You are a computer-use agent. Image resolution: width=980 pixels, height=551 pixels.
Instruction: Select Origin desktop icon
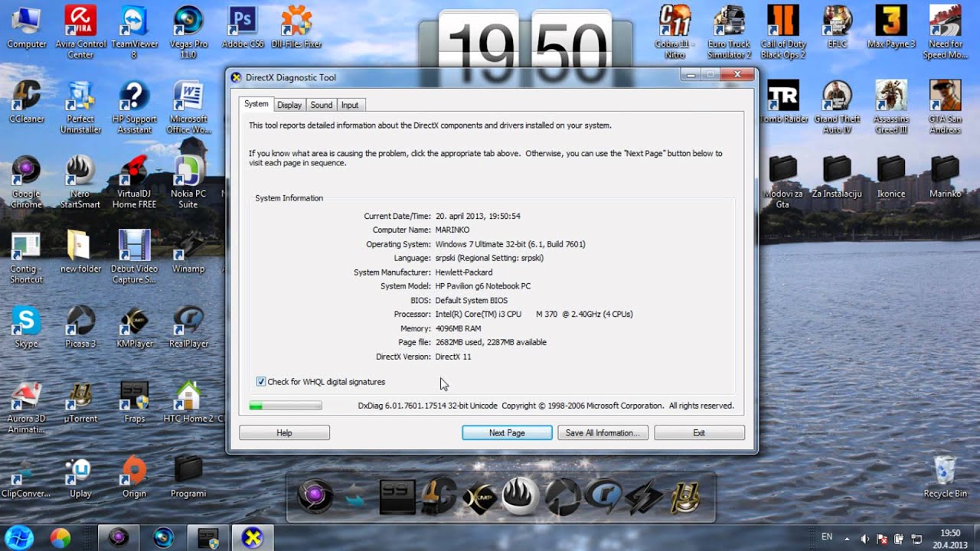[134, 477]
